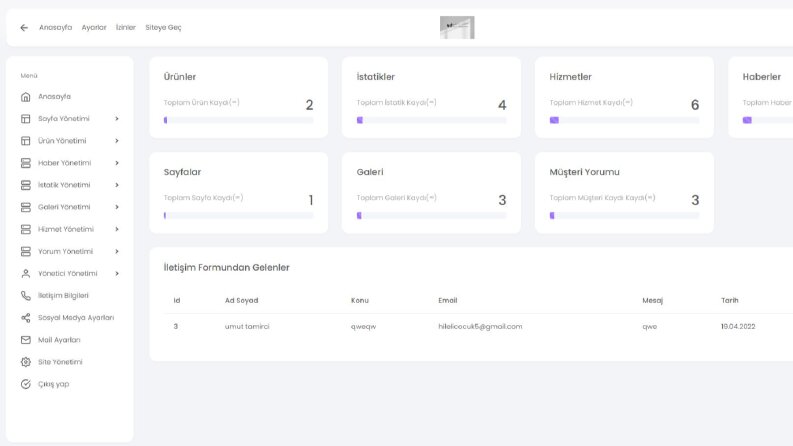
Task: Open Anasayfa in the top navigation
Action: [56, 27]
